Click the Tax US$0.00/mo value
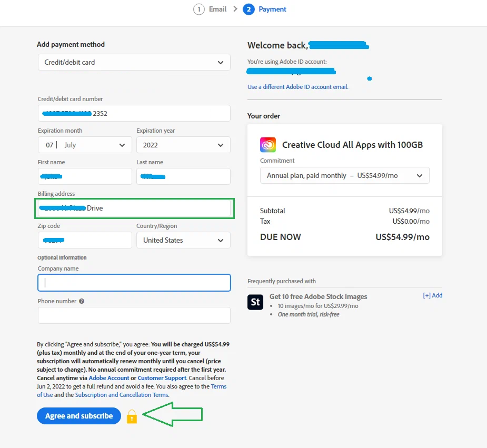The image size is (487, 448). [411, 221]
